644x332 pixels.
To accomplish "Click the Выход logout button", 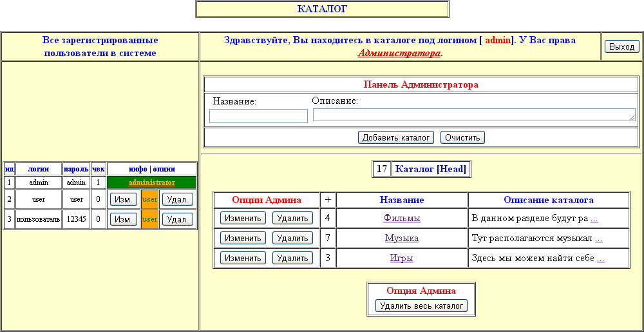I will click(621, 47).
